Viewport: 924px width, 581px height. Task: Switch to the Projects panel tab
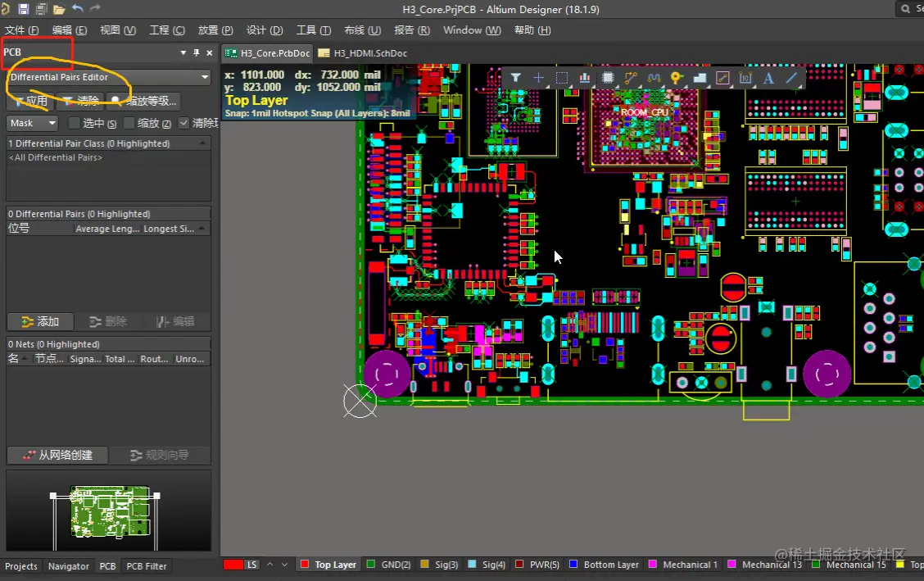(x=21, y=566)
